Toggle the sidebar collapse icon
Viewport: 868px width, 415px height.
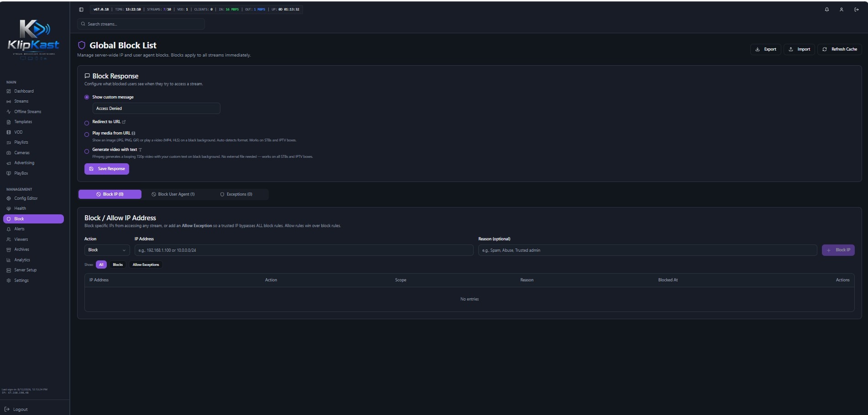click(x=81, y=10)
